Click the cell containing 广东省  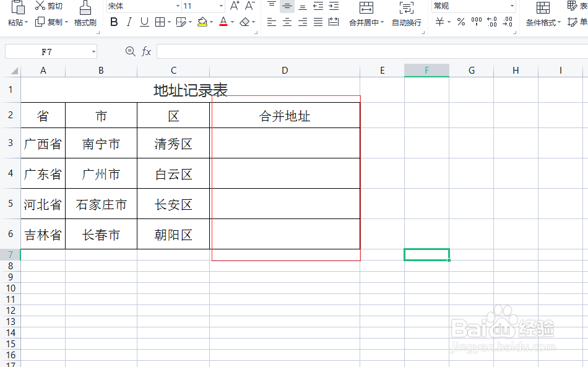click(x=43, y=173)
